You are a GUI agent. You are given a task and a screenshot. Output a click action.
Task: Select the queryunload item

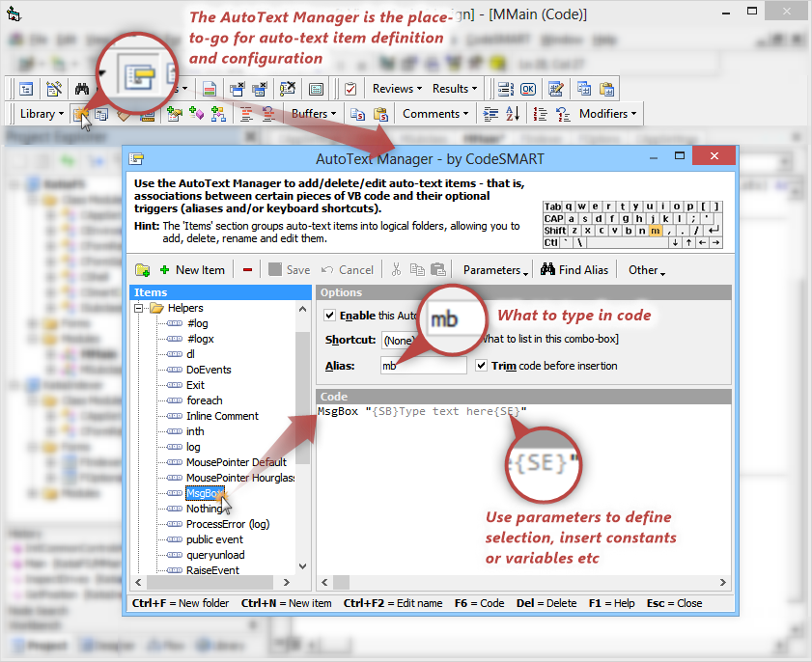point(215,555)
